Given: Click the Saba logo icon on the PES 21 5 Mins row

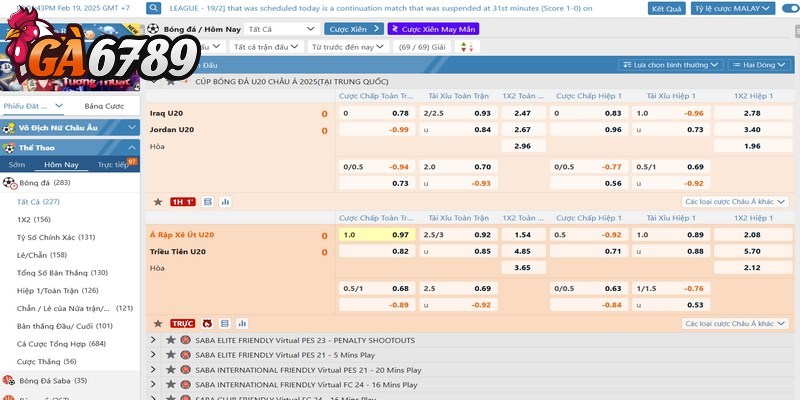Looking at the screenshot, I should pyautogui.click(x=185, y=354).
